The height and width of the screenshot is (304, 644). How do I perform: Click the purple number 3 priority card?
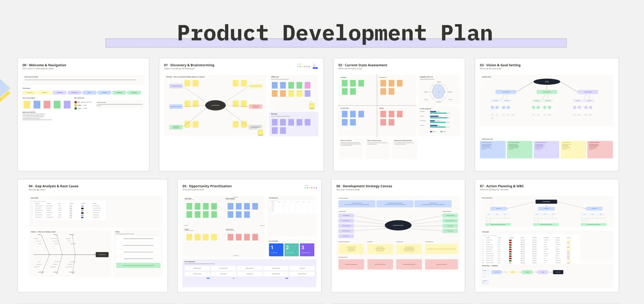[x=307, y=250]
